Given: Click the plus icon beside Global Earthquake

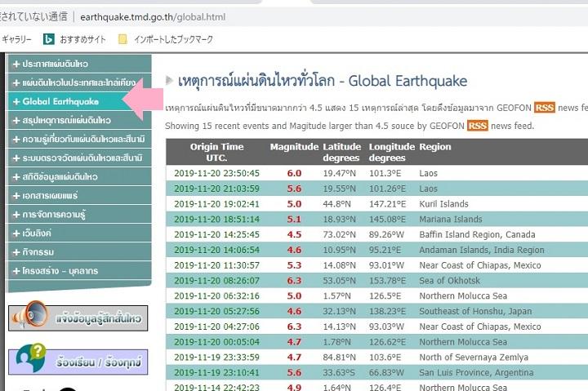Looking at the screenshot, I should tap(16, 102).
